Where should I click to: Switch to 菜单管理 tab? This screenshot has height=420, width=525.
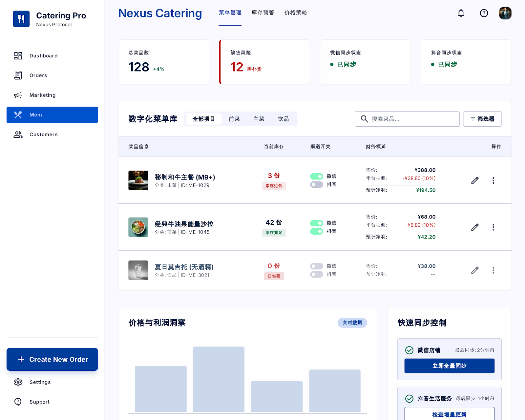click(x=230, y=13)
